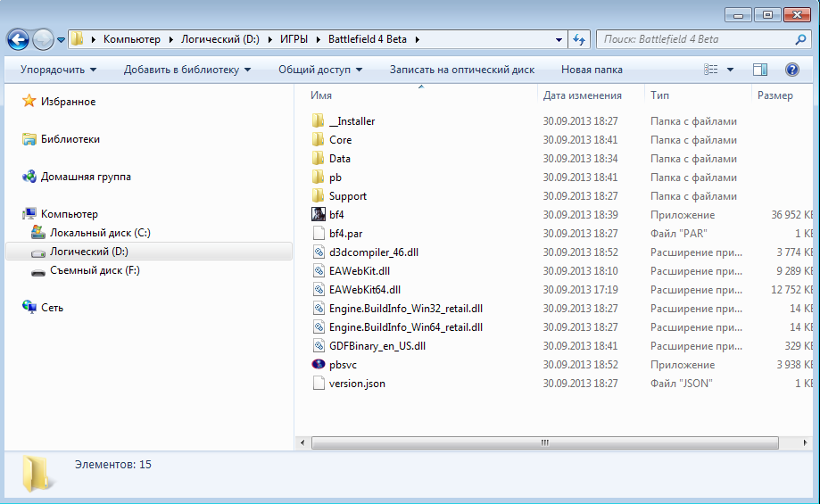Viewport: 820px width, 504px height.
Task: Select the GDFBinary_en_US.dll file icon
Action: coord(318,345)
